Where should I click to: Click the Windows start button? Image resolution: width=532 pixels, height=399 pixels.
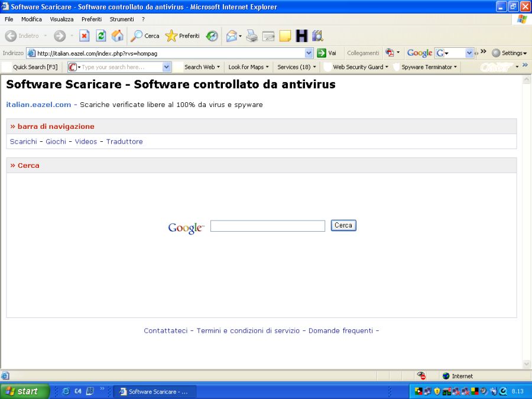pyautogui.click(x=24, y=391)
